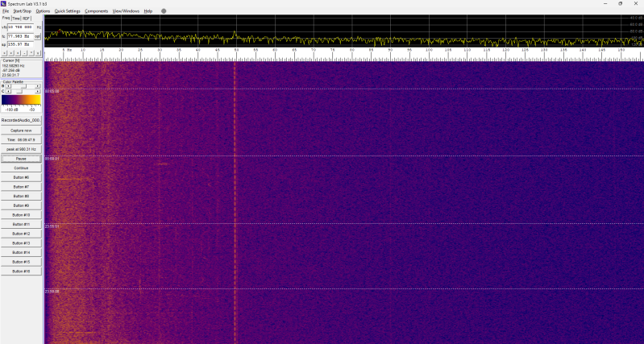The image size is (644, 344).
Task: Click the sp span frequency field
Action: click(20, 44)
